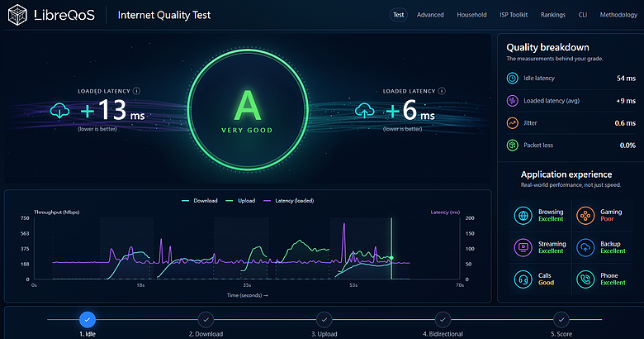Click the Idle latency clock icon
This screenshot has width=644, height=339.
pos(512,79)
